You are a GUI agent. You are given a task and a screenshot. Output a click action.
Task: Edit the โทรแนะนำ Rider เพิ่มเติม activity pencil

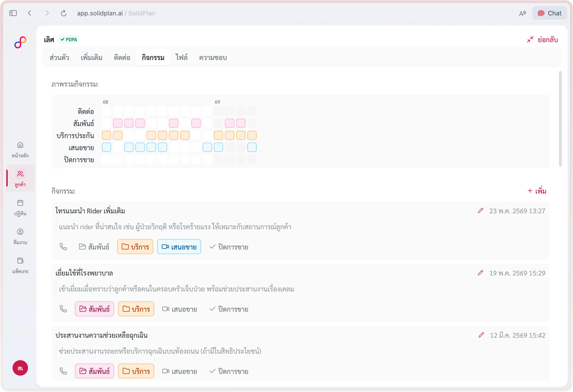pos(480,210)
